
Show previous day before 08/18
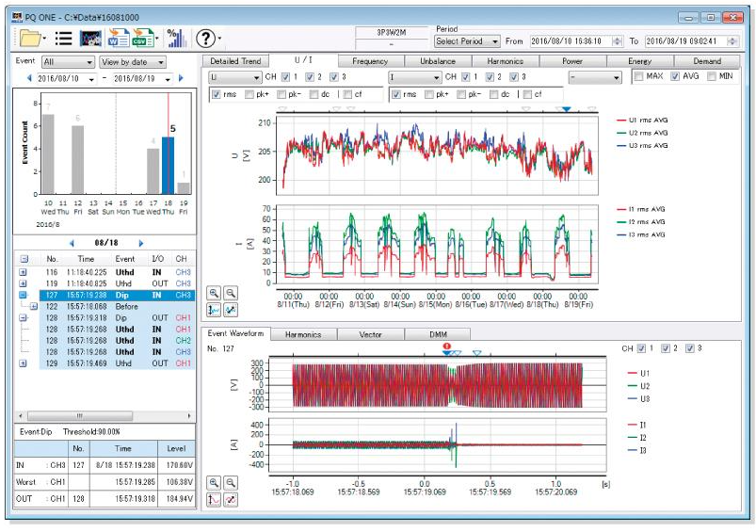point(72,243)
